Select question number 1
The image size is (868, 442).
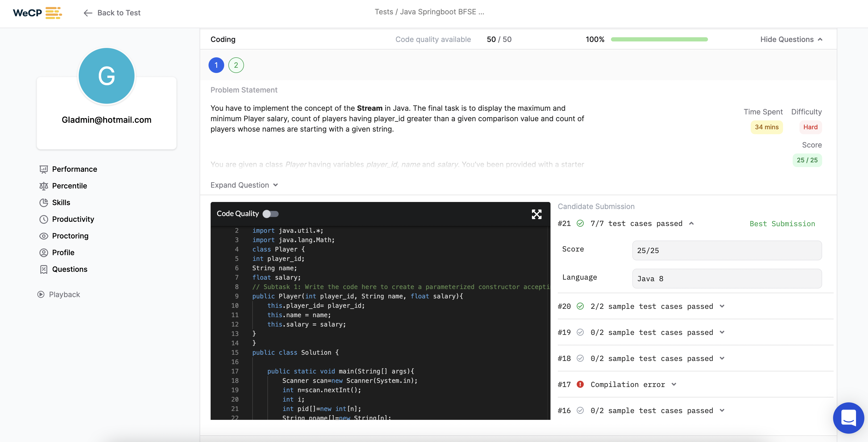216,65
